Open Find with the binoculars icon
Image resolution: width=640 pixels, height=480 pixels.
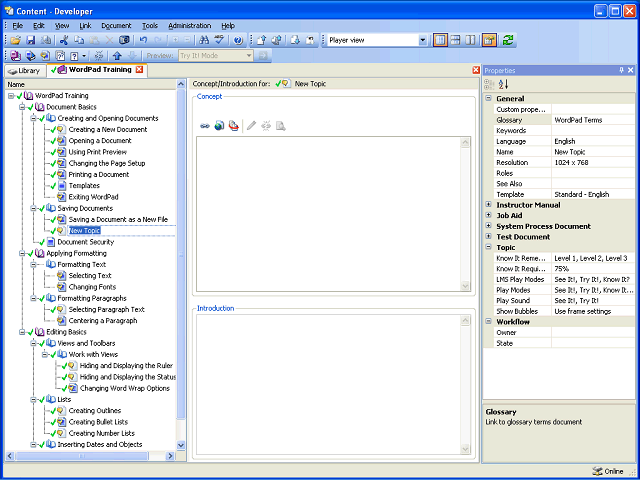(204, 40)
